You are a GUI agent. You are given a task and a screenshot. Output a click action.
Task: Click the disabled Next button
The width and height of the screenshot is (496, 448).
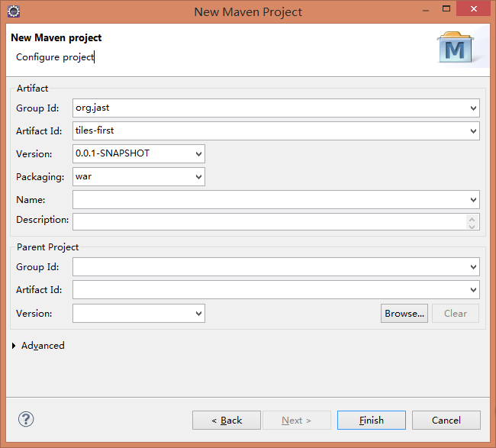[x=297, y=421]
